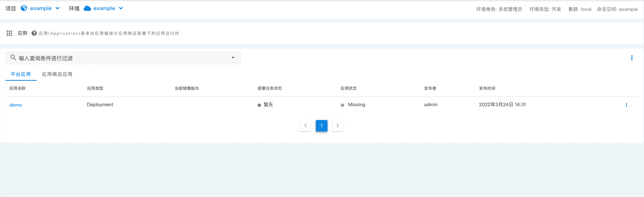Open the demo row actions menu
This screenshot has width=644, height=197.
point(626,105)
